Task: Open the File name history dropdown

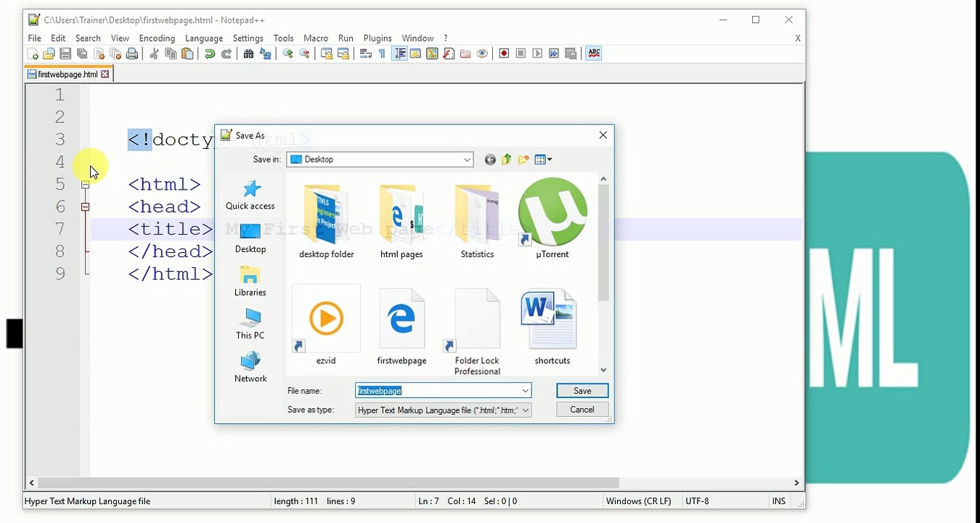Action: pyautogui.click(x=525, y=391)
